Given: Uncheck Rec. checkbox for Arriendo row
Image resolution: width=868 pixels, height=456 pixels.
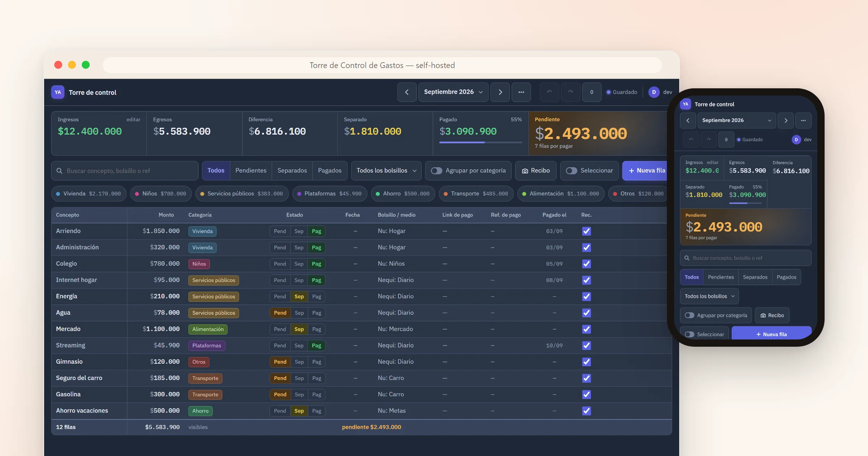Looking at the screenshot, I should point(586,231).
